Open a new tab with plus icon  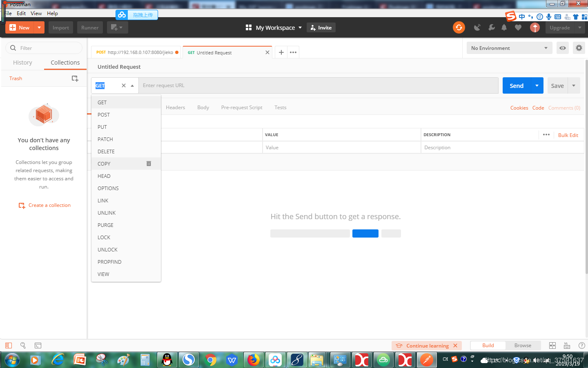281,52
